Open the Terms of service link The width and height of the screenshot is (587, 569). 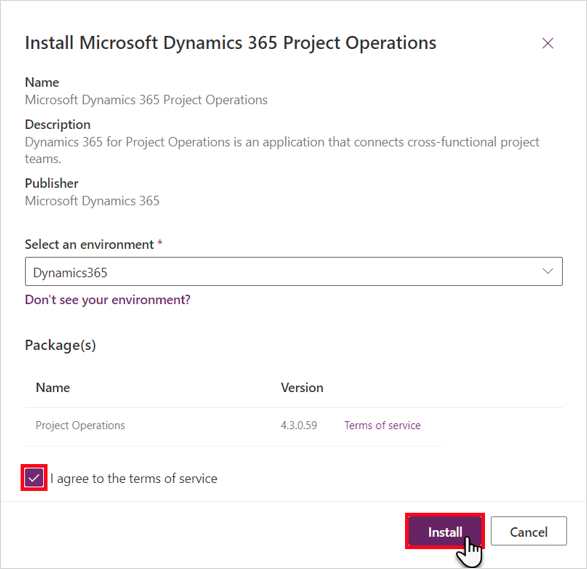click(x=383, y=425)
